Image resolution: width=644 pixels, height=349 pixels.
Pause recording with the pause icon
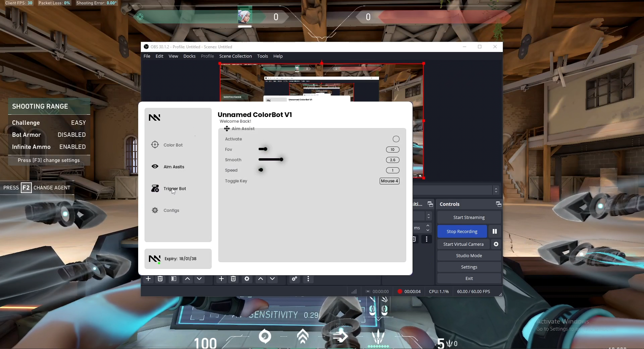pyautogui.click(x=495, y=231)
